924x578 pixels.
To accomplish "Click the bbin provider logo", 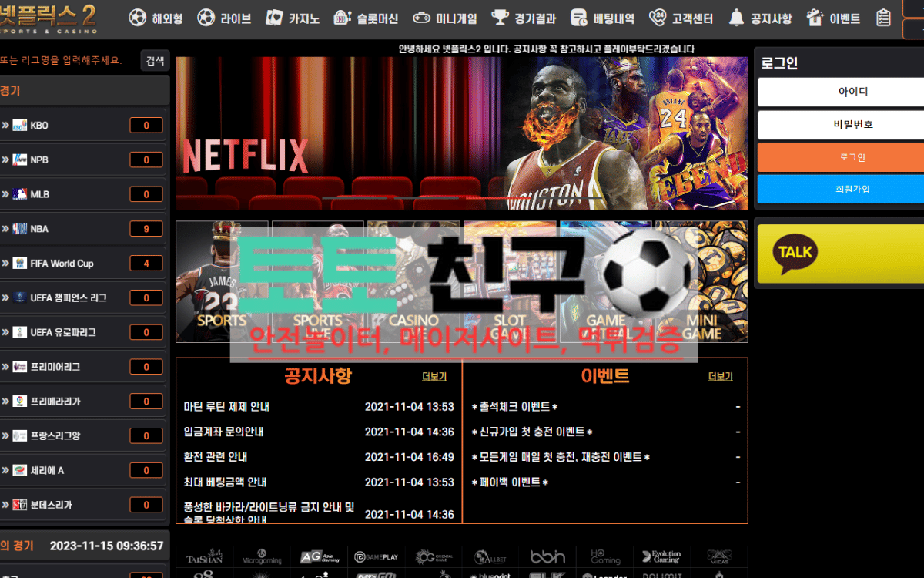I will click(548, 556).
